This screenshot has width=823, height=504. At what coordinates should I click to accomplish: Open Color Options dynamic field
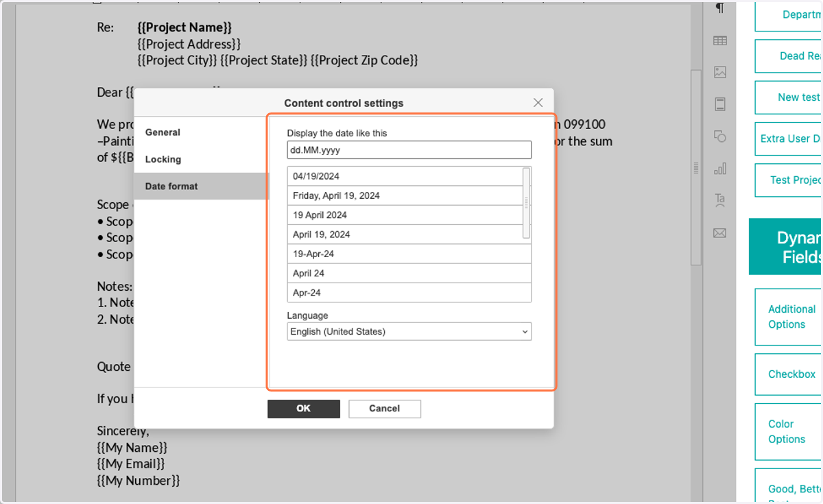(789, 432)
